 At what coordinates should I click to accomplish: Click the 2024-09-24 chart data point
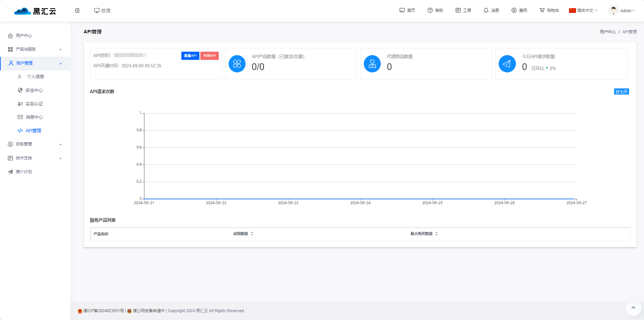click(x=360, y=199)
